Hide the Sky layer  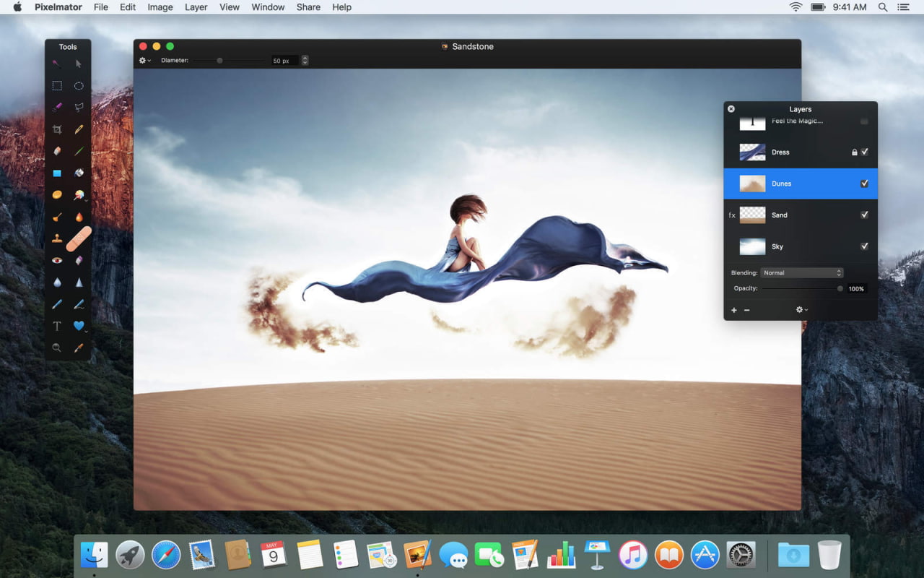pos(864,246)
